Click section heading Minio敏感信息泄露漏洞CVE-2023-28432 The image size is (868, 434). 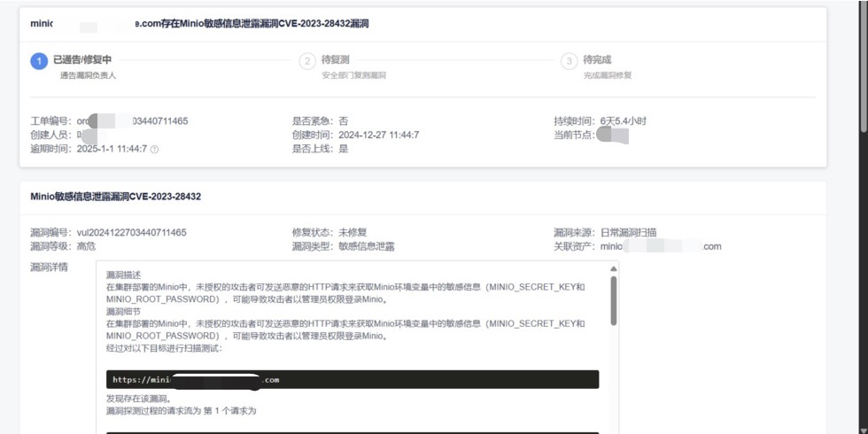(x=116, y=197)
